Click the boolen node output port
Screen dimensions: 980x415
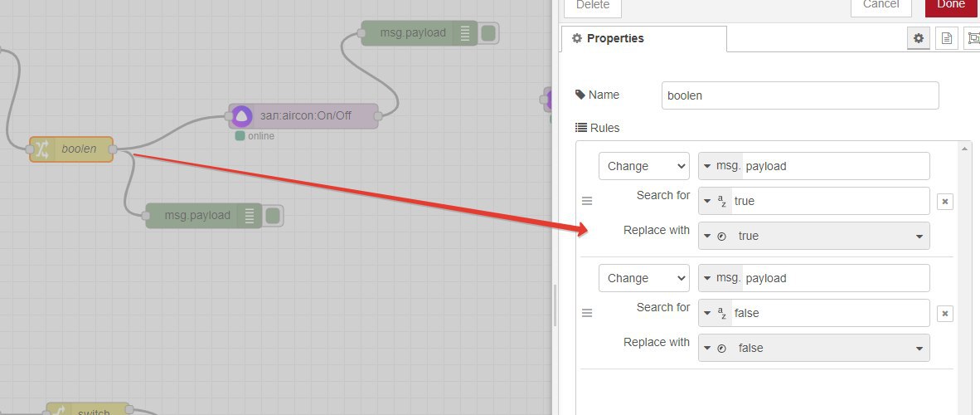(113, 149)
